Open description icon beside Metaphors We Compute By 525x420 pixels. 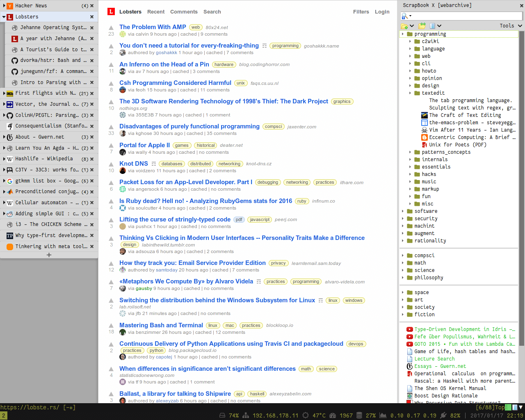259,282
